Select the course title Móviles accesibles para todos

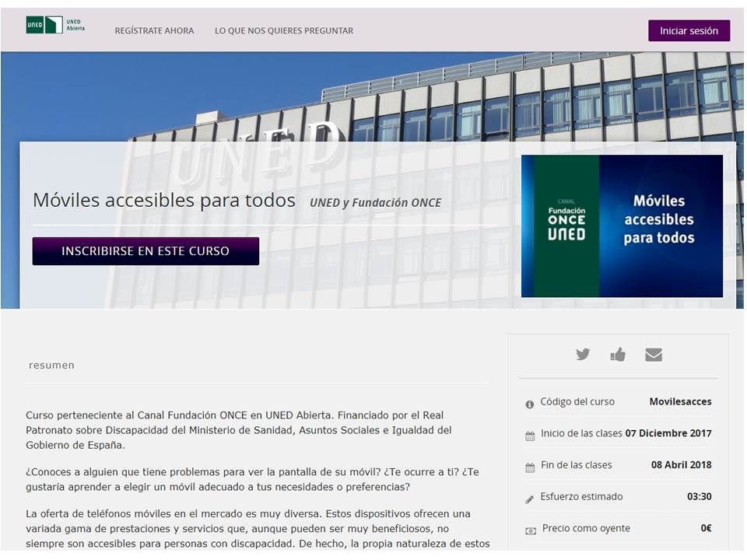point(164,201)
